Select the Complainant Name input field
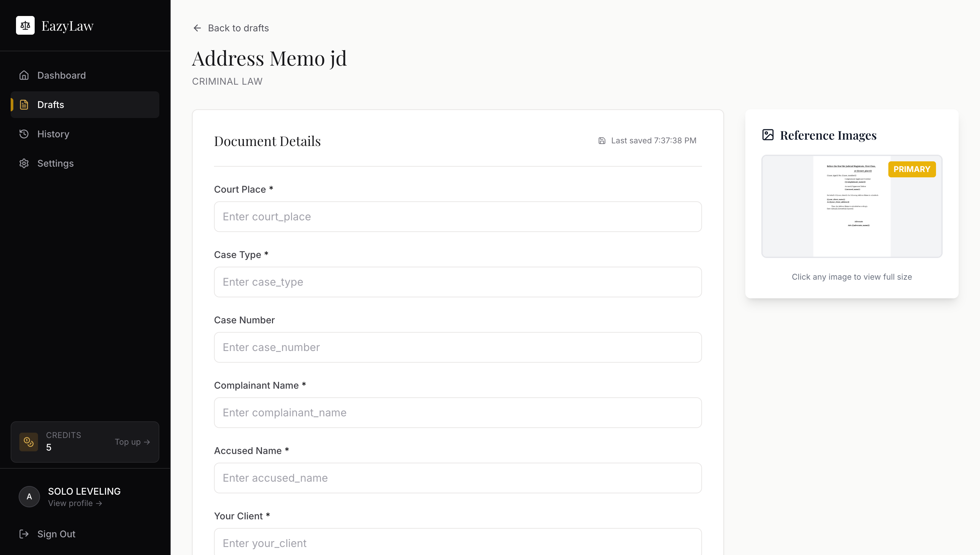This screenshot has height=555, width=980. click(x=457, y=412)
